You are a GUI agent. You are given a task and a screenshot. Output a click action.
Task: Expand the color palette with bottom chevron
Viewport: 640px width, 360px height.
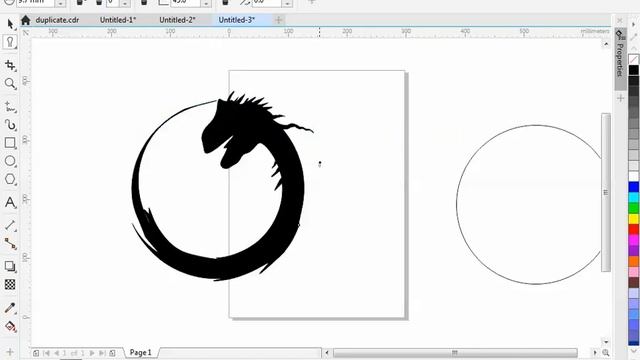point(634,352)
